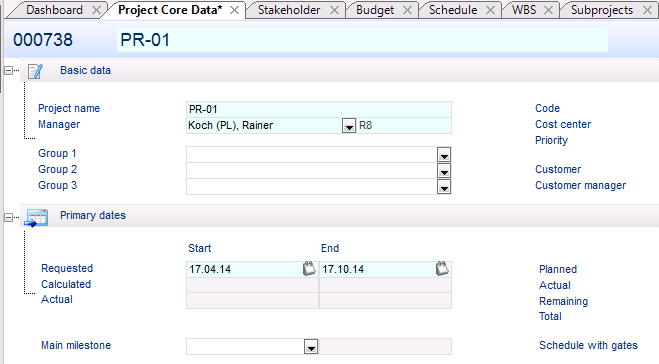Image resolution: width=659 pixels, height=364 pixels.
Task: Open the Subprojects tab
Action: [602, 10]
